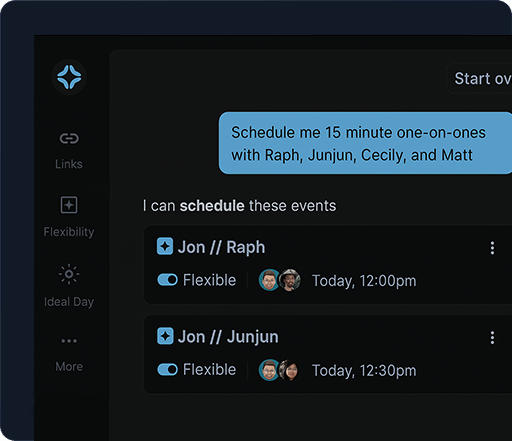Click Junjun's avatar in second event
The height and width of the screenshot is (441, 512).
[289, 370]
